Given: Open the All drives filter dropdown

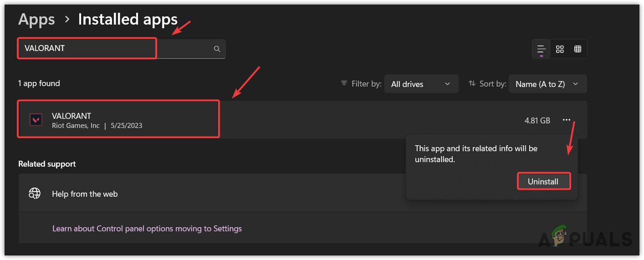Looking at the screenshot, I should (x=421, y=84).
